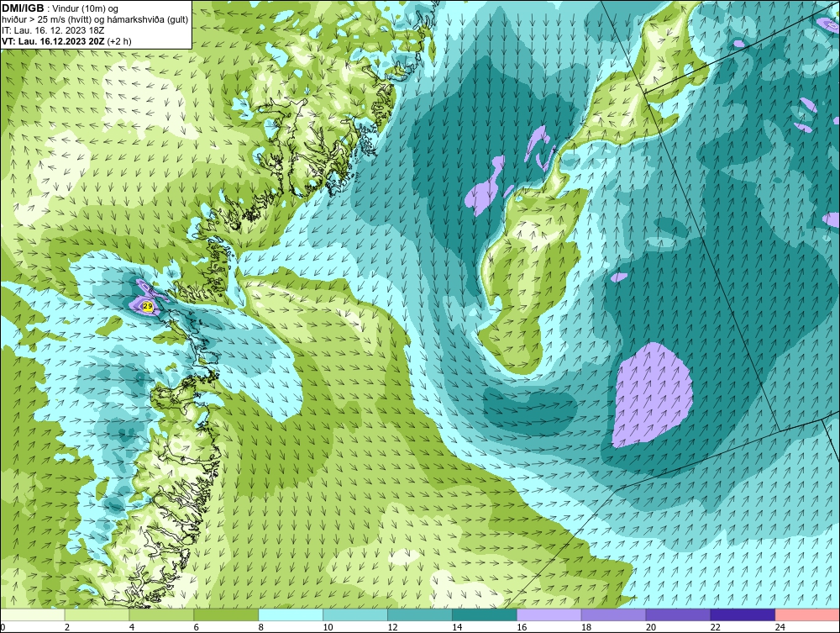Select the light green 2–4 m/s legend swatch

tap(97, 615)
